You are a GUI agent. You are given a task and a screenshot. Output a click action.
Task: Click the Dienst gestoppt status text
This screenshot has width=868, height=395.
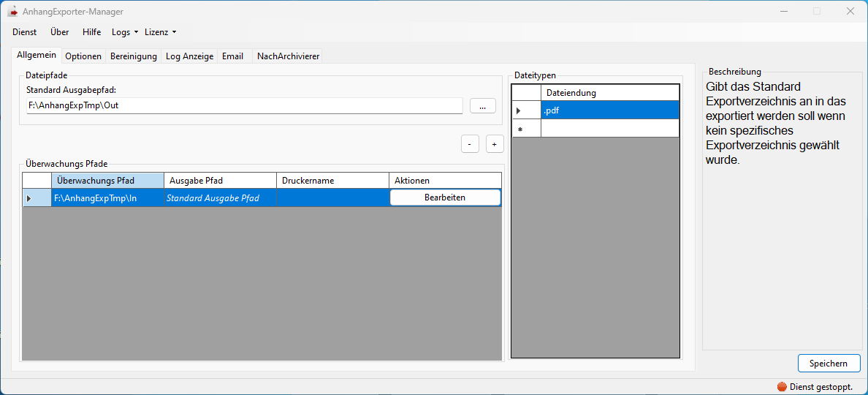point(821,387)
